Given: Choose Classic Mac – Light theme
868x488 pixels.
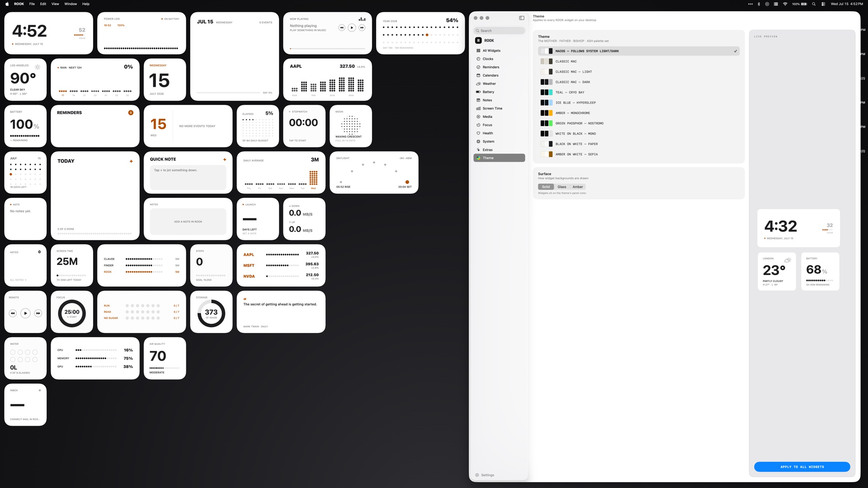Looking at the screenshot, I should click(x=639, y=72).
